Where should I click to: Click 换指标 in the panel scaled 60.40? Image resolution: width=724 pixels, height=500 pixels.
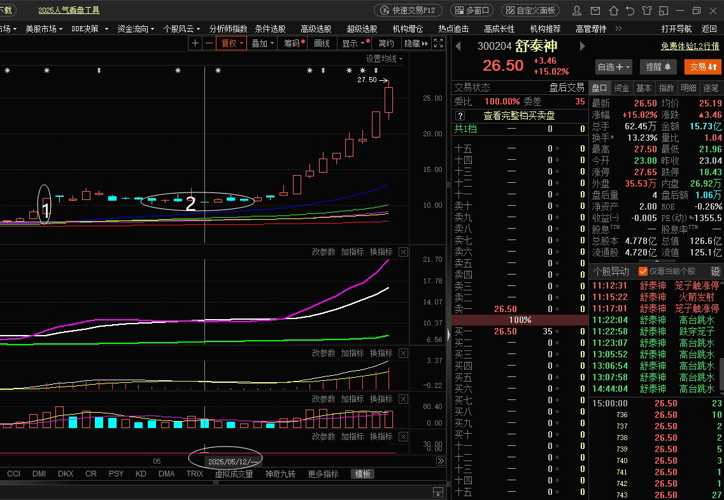(381, 399)
